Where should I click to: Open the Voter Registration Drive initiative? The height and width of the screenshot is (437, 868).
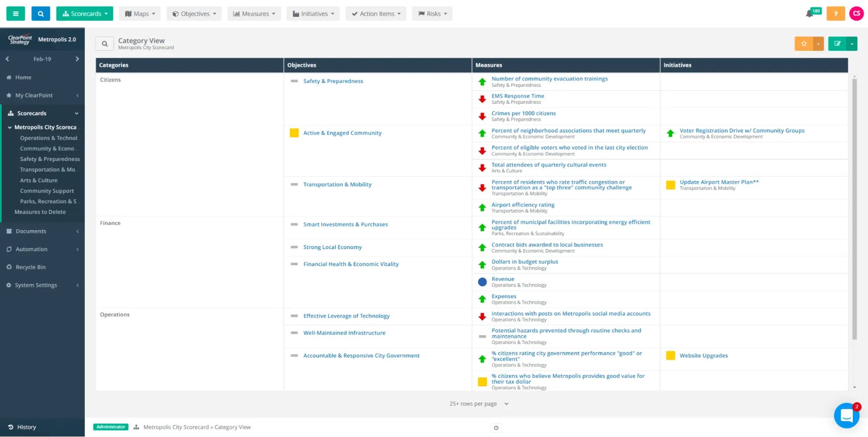pyautogui.click(x=742, y=130)
